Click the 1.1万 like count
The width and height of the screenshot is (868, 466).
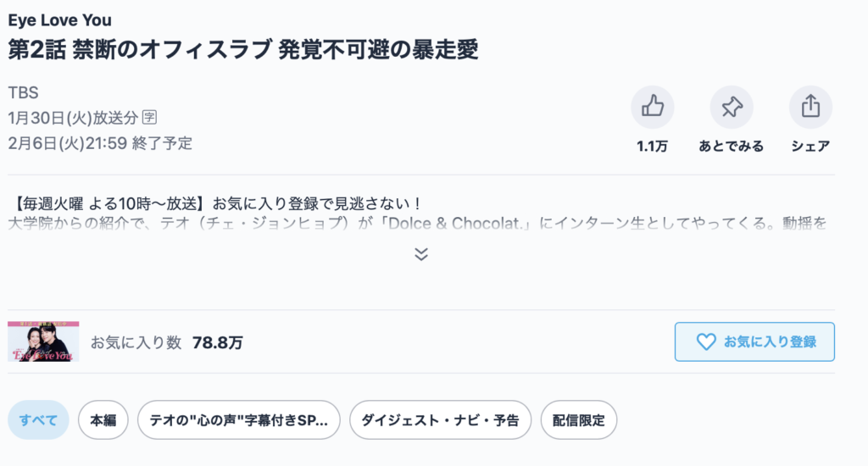pos(652,147)
